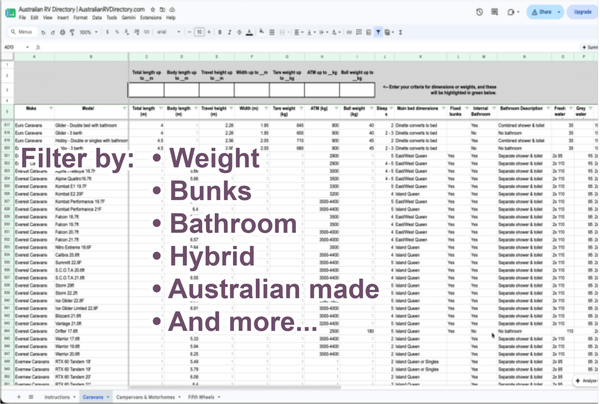Open the dropdown arrow beside Share
The height and width of the screenshot is (404, 600).
pyautogui.click(x=559, y=12)
